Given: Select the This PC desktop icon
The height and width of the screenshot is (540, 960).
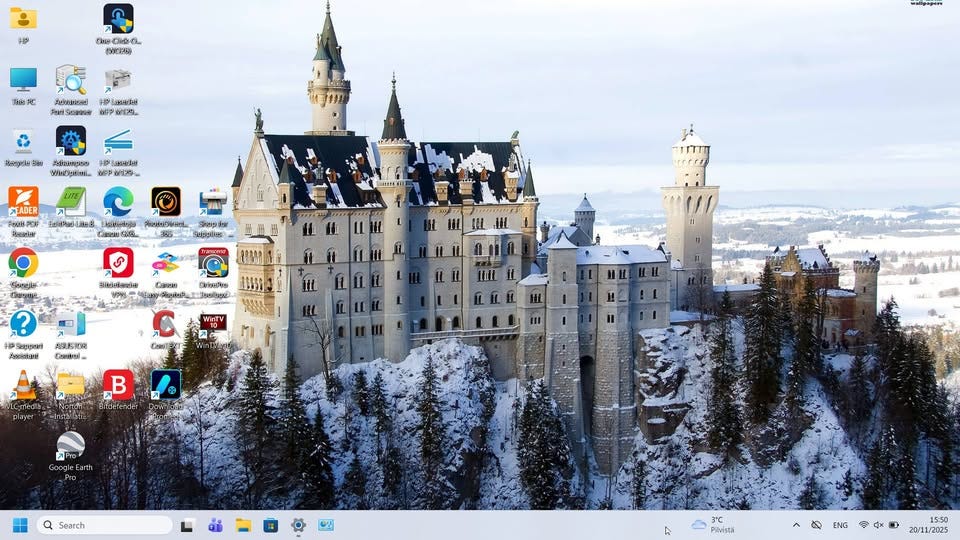Looking at the screenshot, I should [x=23, y=86].
